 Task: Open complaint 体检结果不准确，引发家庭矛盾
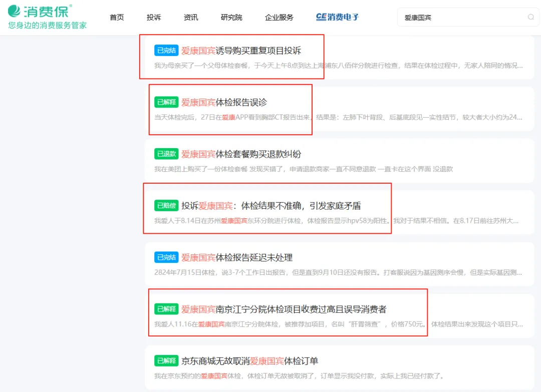point(271,206)
